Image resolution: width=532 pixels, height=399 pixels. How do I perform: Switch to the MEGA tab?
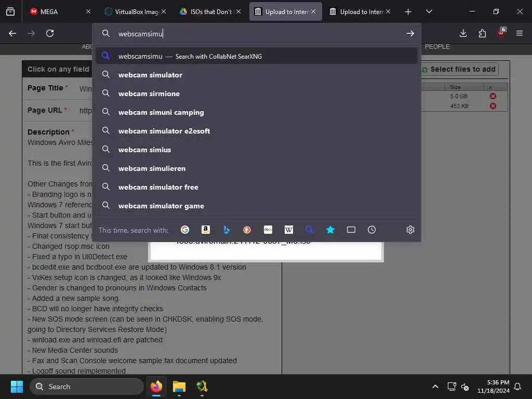pos(59,11)
